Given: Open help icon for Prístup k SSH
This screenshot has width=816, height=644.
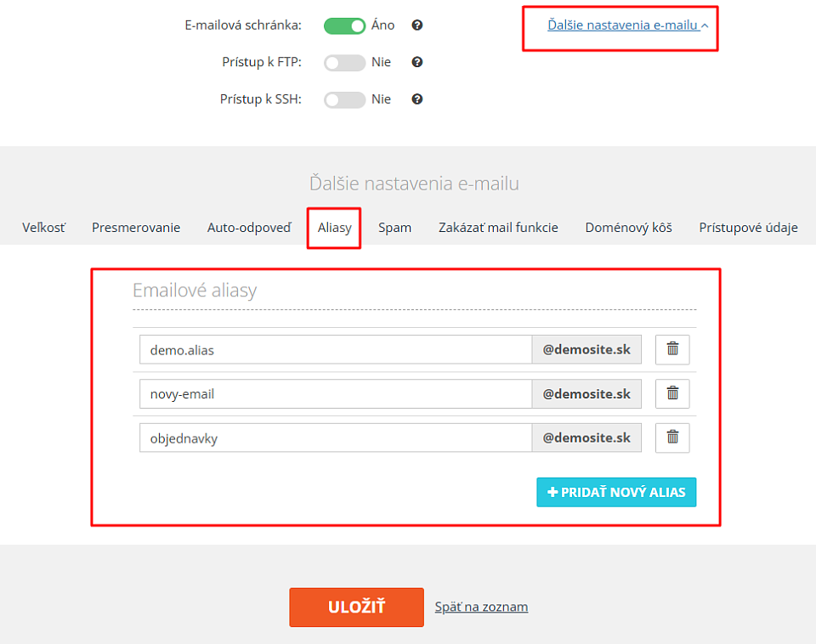Looking at the screenshot, I should pos(416,99).
